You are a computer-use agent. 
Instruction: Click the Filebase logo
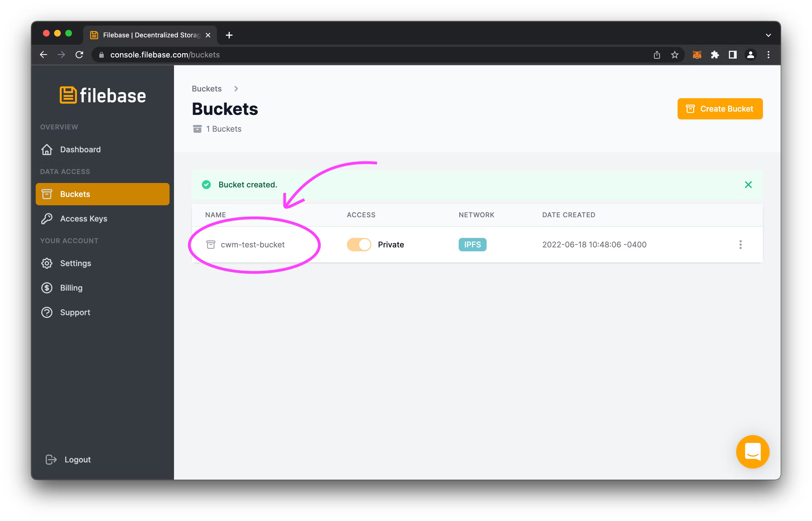(x=102, y=95)
